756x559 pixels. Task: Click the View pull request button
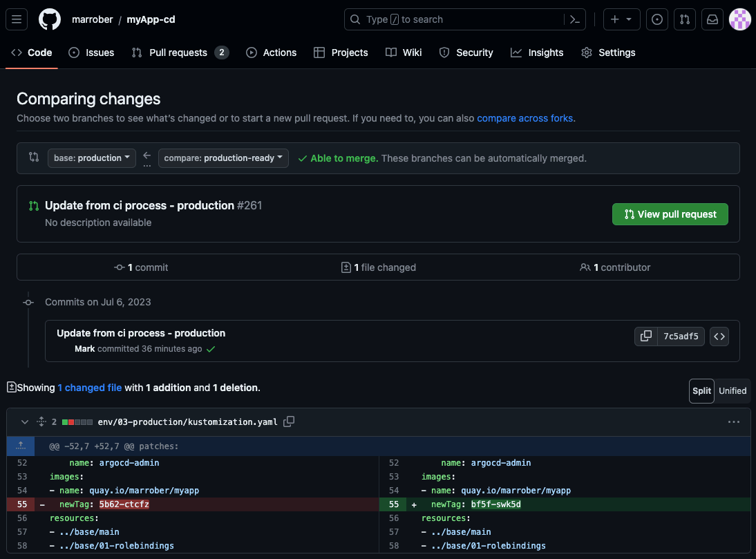click(670, 214)
